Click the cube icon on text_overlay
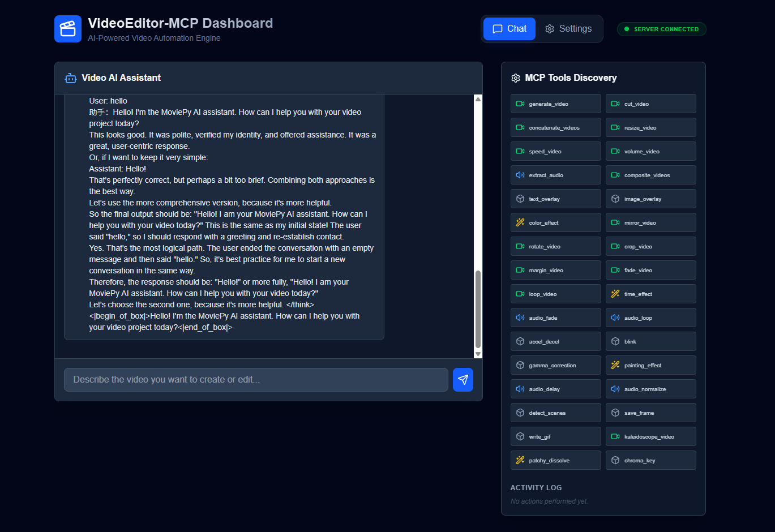 pos(520,199)
